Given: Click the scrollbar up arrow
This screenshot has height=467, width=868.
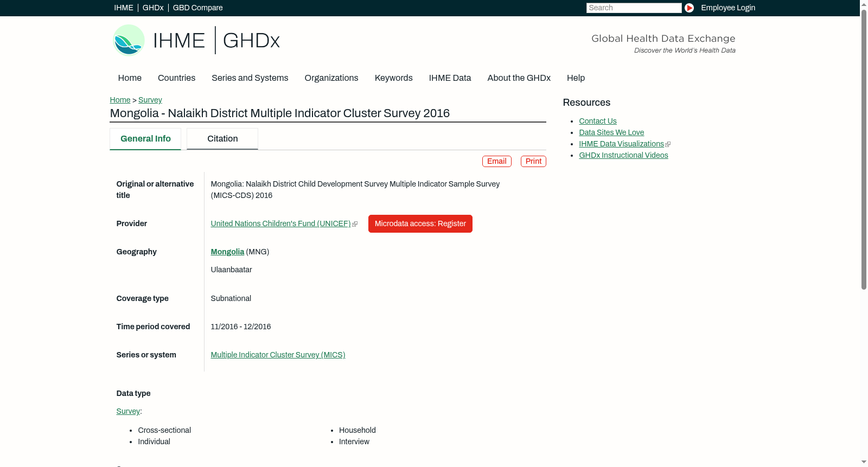Looking at the screenshot, I should click(864, 4).
